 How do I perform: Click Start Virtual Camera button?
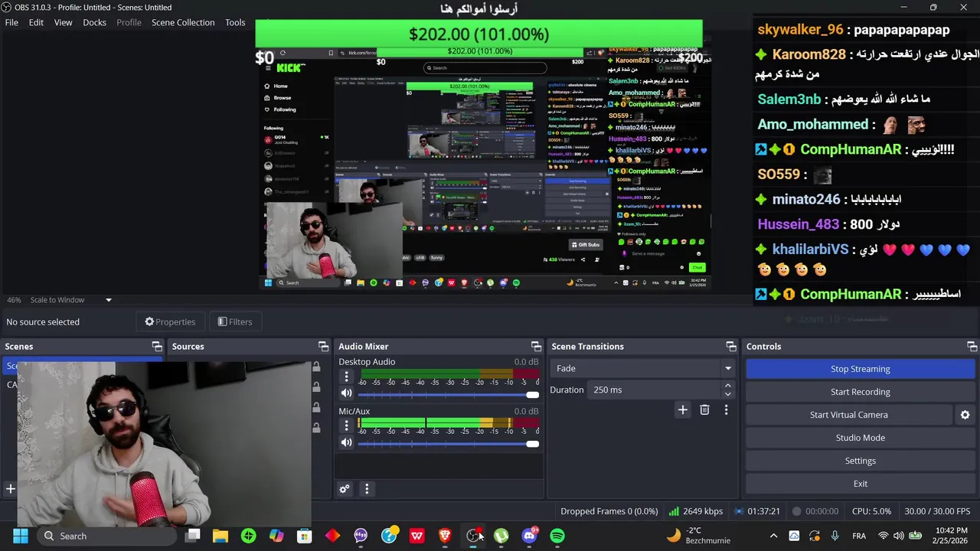click(x=848, y=415)
